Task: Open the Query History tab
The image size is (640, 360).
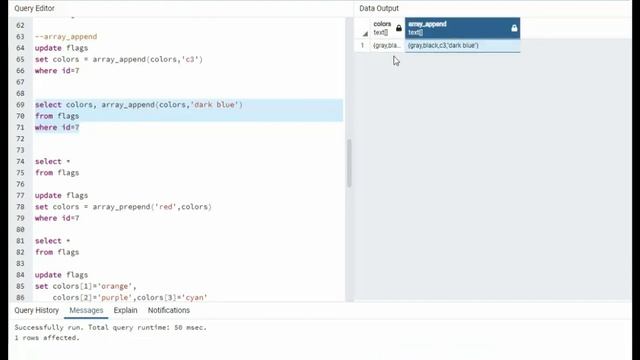Action: 37,310
